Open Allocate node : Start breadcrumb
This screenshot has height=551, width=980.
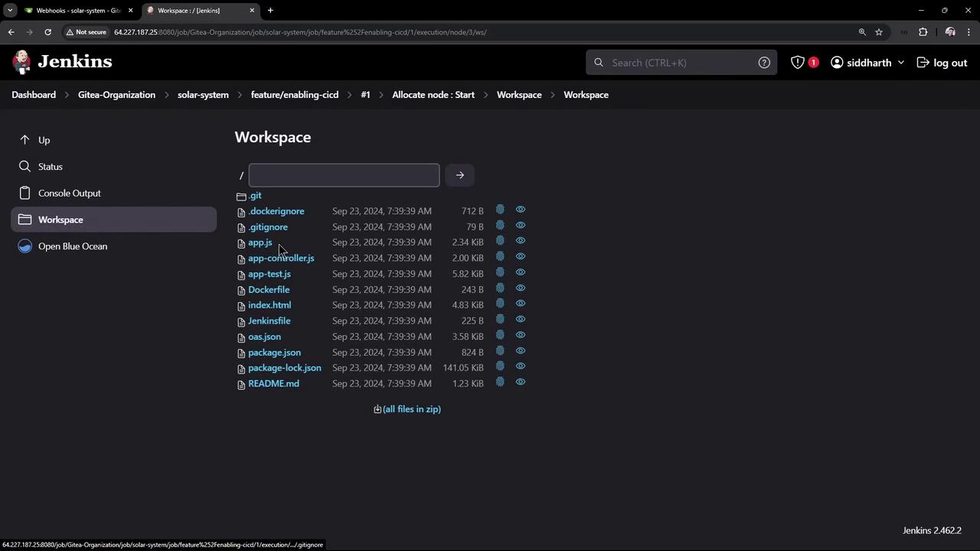click(433, 95)
